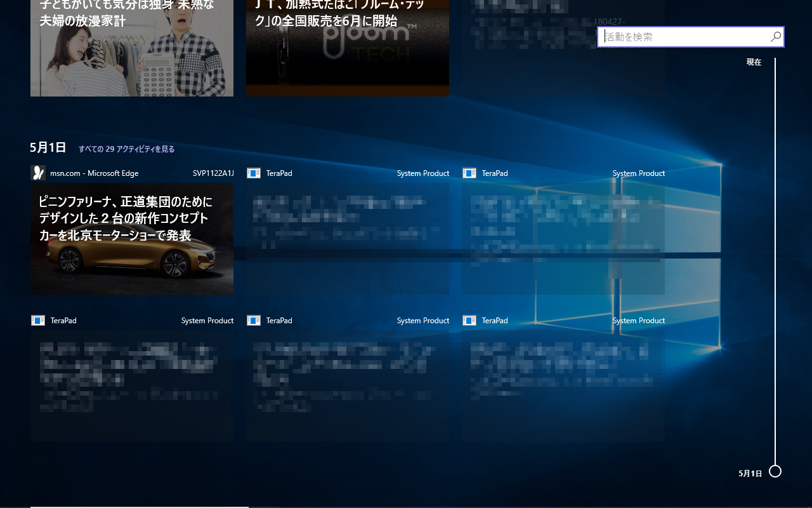The height and width of the screenshot is (508, 812).
Task: Click the magnifier icon in search box
Action: tap(775, 37)
